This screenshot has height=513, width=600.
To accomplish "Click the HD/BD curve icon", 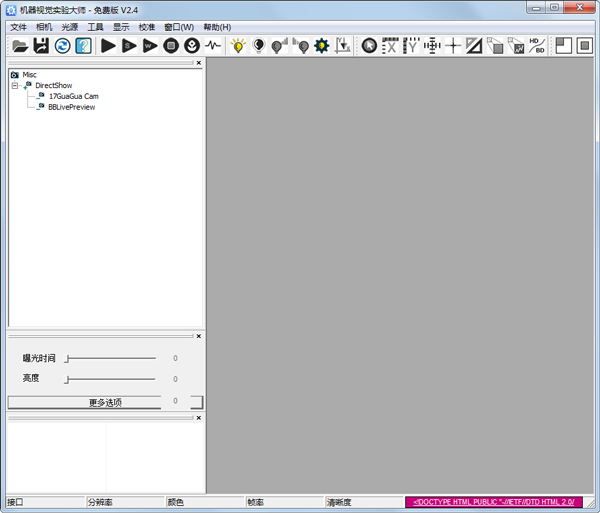I will point(537,46).
